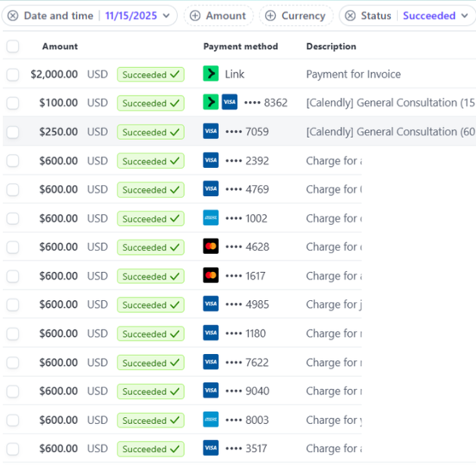Tick checkbox for card ending 9040

click(x=13, y=391)
